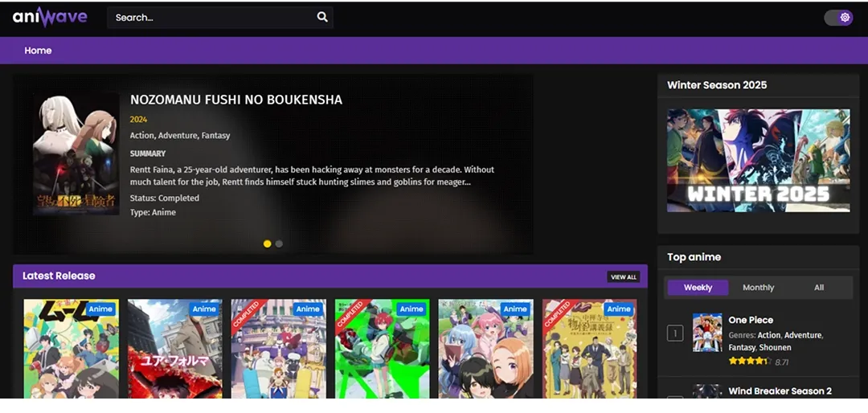
Task: Open the Winter 2025 season banner
Action: coord(758,161)
